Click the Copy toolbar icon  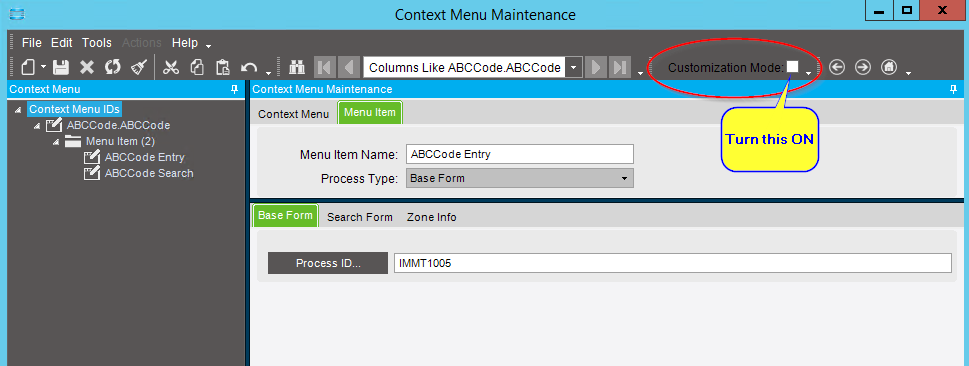197,67
